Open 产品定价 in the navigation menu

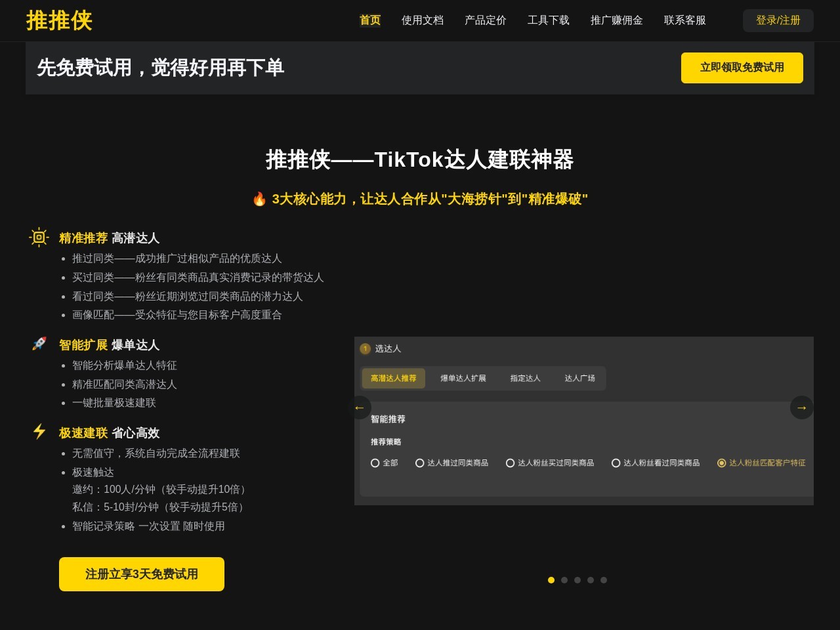[x=485, y=20]
